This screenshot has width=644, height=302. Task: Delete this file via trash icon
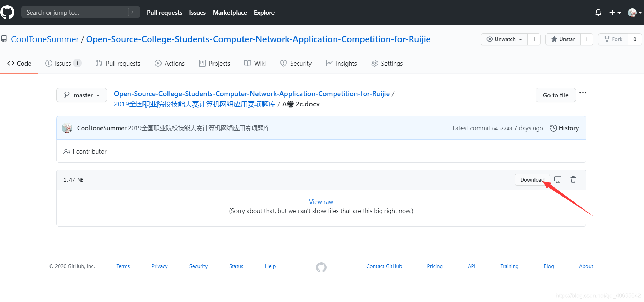click(573, 179)
